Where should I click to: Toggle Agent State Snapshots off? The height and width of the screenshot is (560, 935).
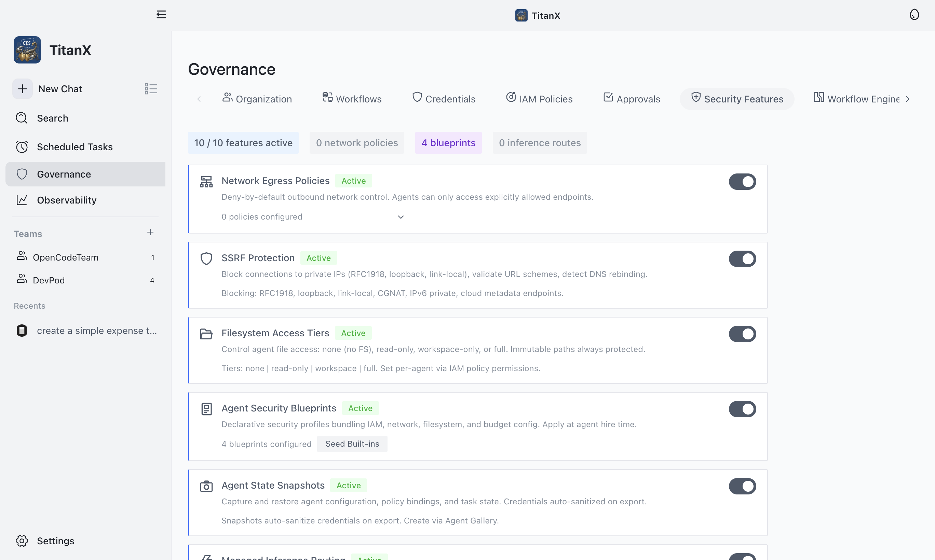point(742,486)
